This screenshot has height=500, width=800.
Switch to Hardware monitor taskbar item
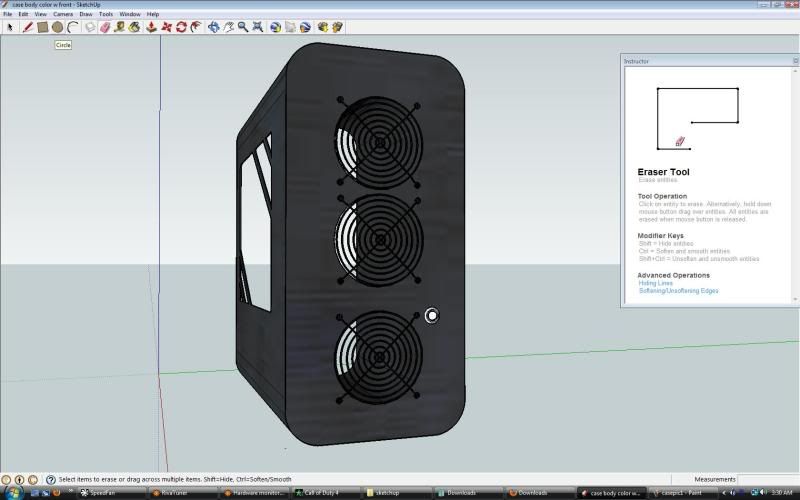coord(255,493)
